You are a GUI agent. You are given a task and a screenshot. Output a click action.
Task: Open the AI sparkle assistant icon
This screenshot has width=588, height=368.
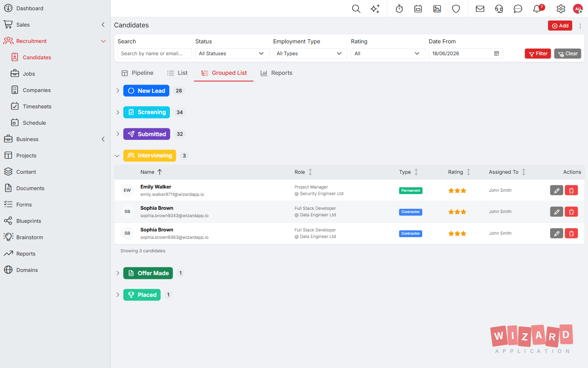375,9
